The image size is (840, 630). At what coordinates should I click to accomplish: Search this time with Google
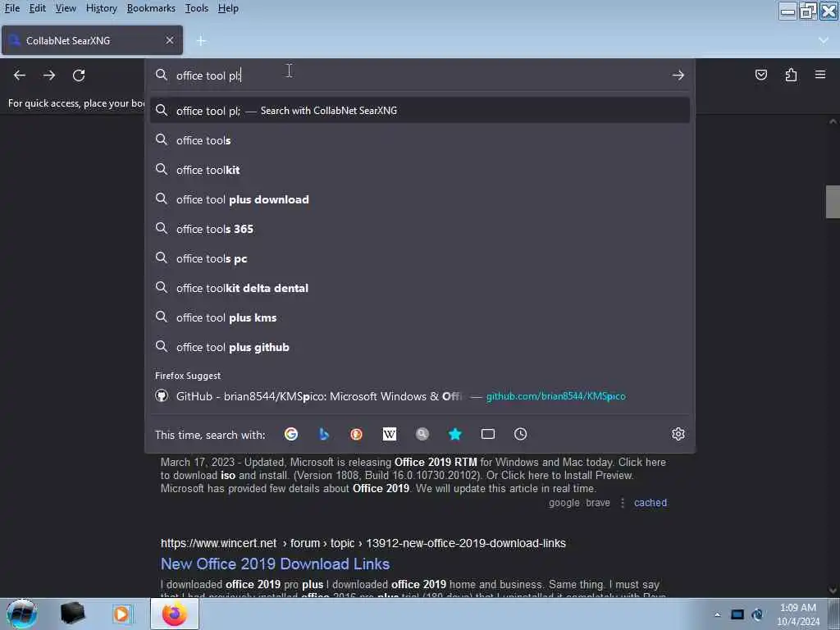tap(291, 434)
